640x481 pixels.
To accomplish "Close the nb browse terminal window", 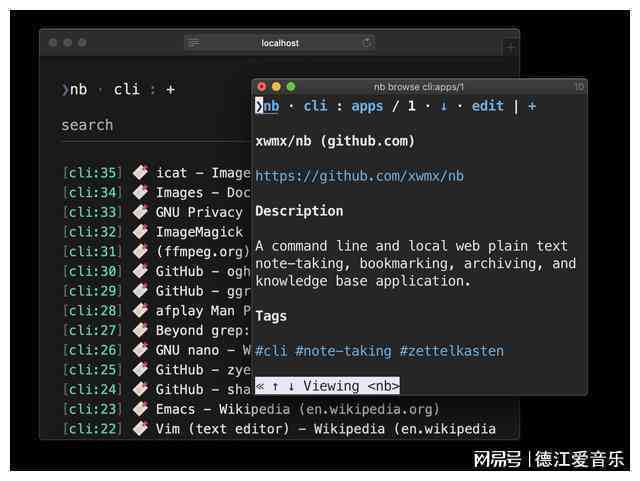I will 262,87.
